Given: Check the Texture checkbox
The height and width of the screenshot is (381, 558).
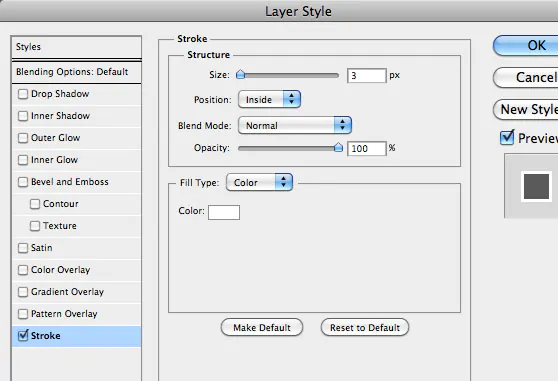Looking at the screenshot, I should (x=35, y=226).
